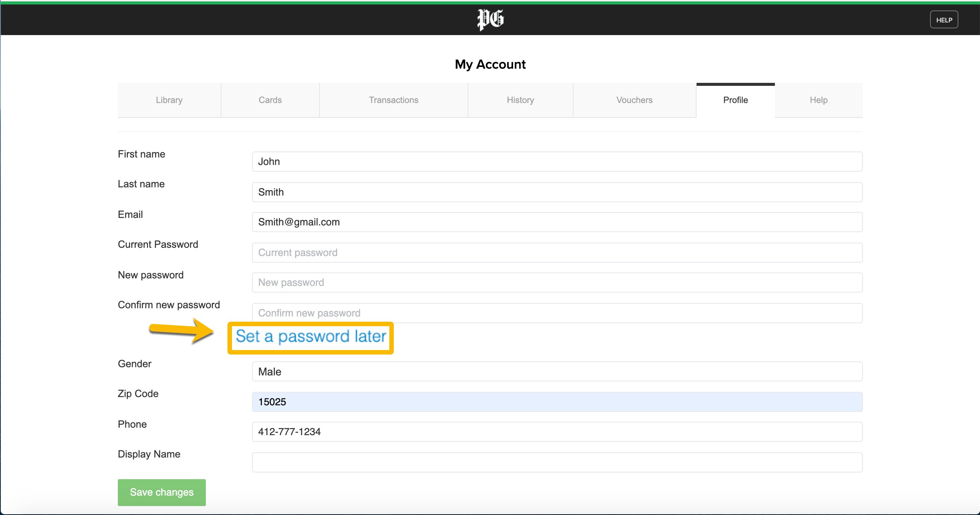This screenshot has width=980, height=515.
Task: Click the First name field containing John
Action: (x=557, y=162)
